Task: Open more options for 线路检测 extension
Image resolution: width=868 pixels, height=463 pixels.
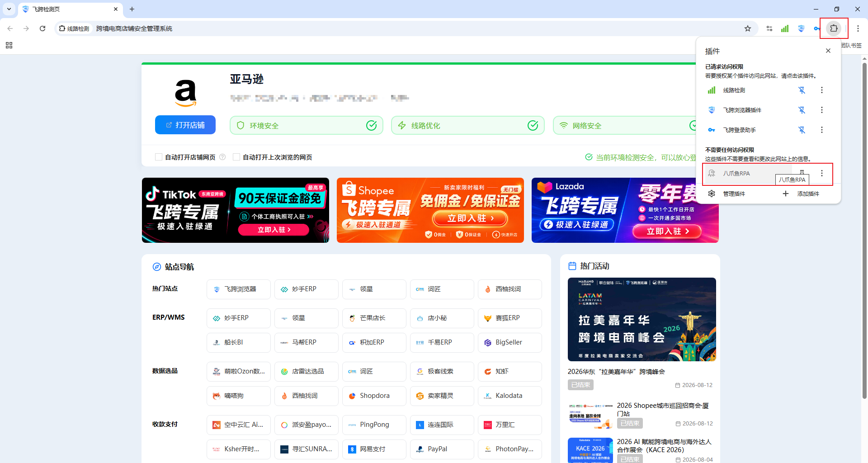Action: [x=822, y=90]
